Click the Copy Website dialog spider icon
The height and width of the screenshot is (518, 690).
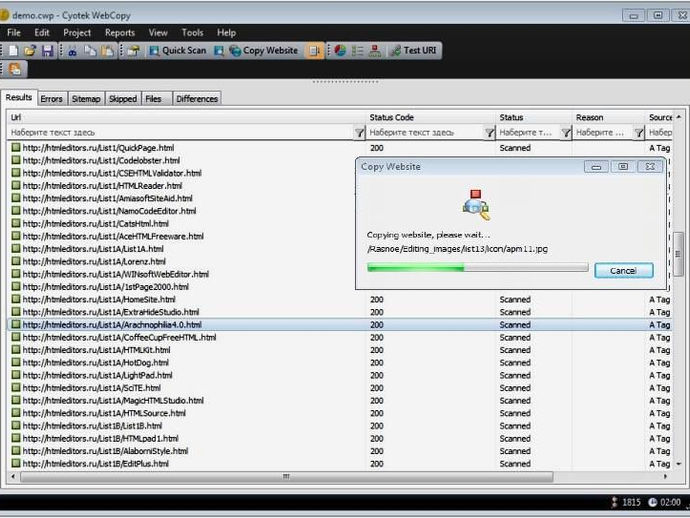(476, 205)
